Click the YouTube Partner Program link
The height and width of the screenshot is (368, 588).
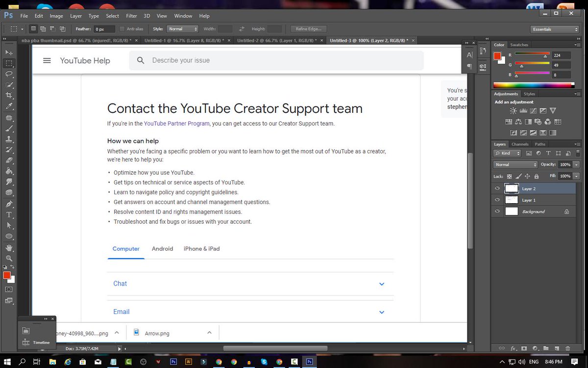click(177, 124)
